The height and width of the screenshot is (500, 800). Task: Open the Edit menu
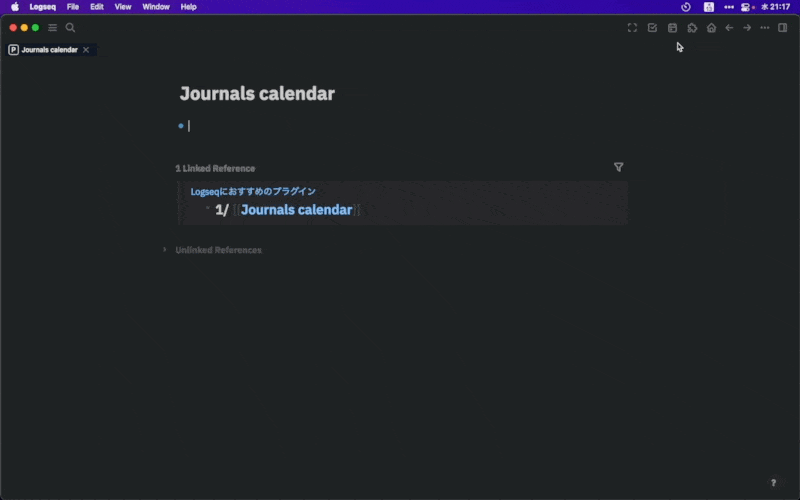tap(97, 7)
